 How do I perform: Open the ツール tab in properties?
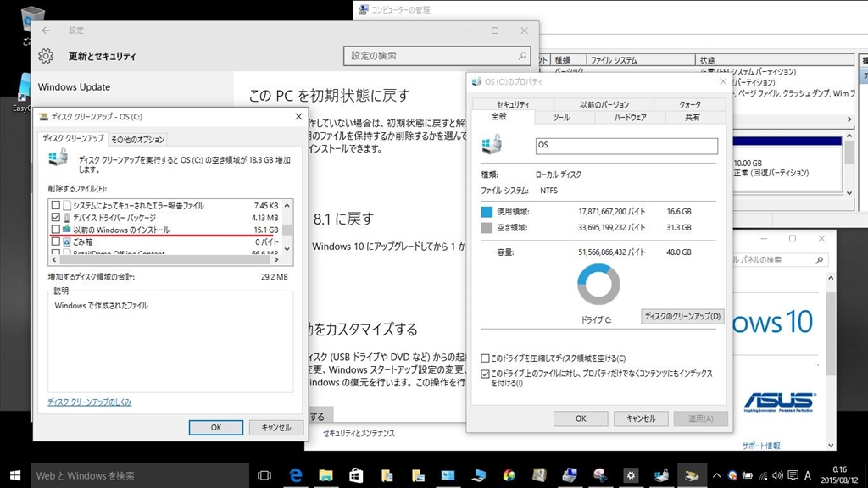point(561,117)
